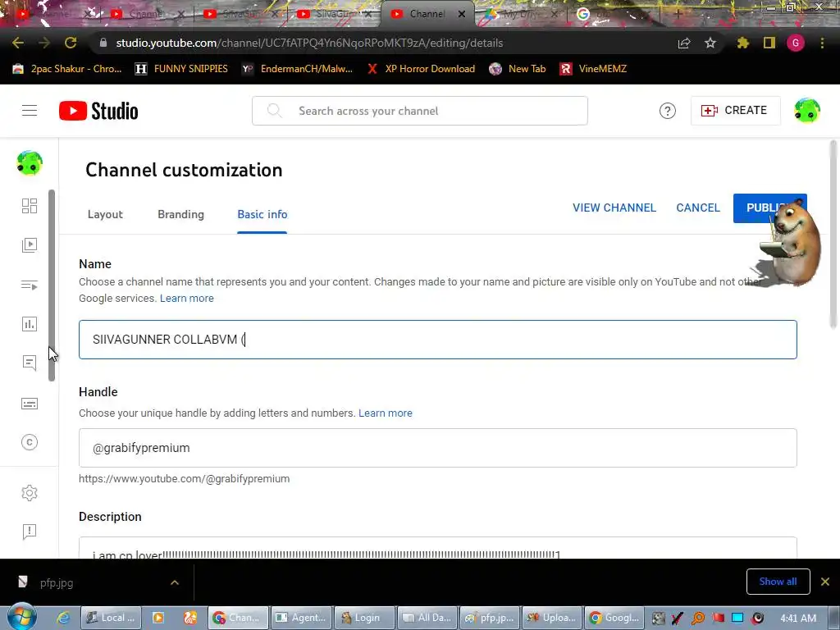The height and width of the screenshot is (630, 840).
Task: Open Analytics from the sidebar
Action: click(30, 324)
